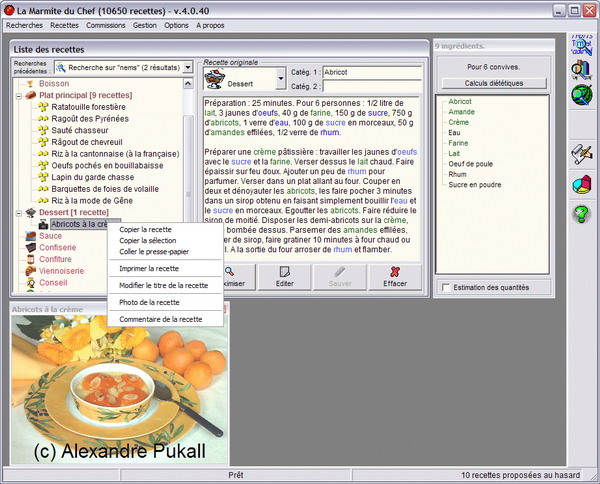Screen dimensions: 600x484
Task: Click the Boisson category label
Action: tap(54, 83)
